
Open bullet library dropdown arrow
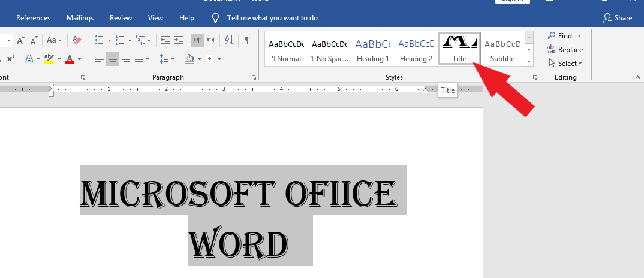(x=109, y=40)
